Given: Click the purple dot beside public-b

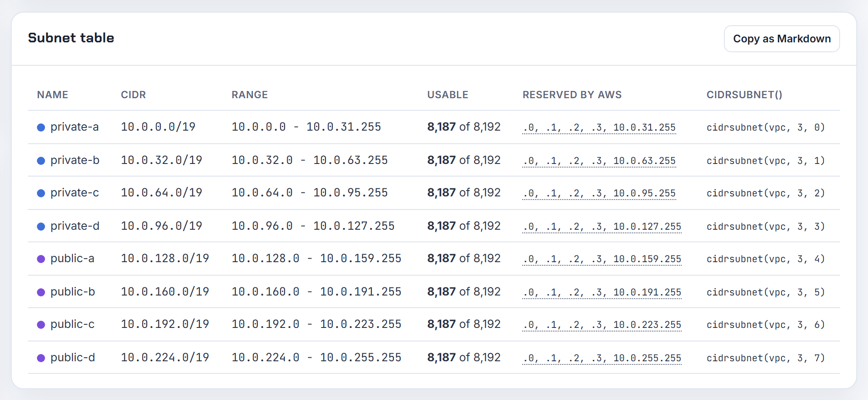Looking at the screenshot, I should (x=41, y=292).
